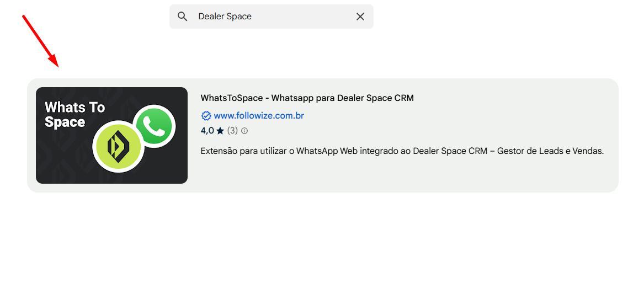This screenshot has width=644, height=283.
Task: Click the rating info icon
Action: click(x=244, y=131)
